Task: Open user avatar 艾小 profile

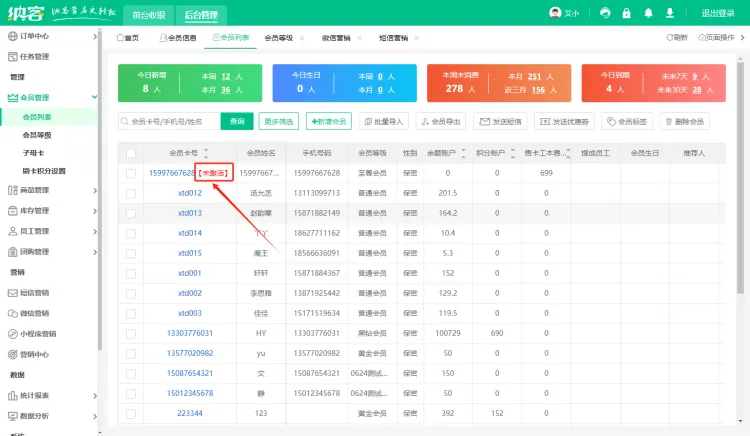Action: point(564,13)
